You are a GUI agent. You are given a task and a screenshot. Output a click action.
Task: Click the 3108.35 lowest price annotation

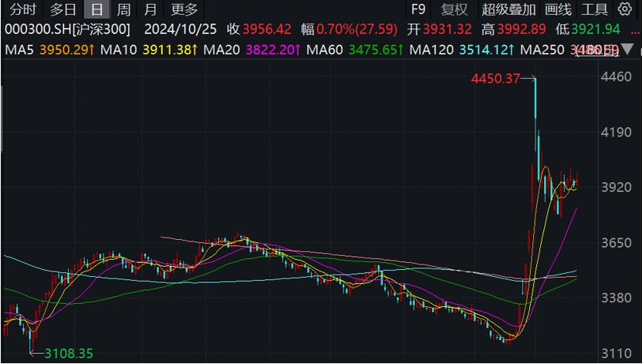tap(69, 353)
